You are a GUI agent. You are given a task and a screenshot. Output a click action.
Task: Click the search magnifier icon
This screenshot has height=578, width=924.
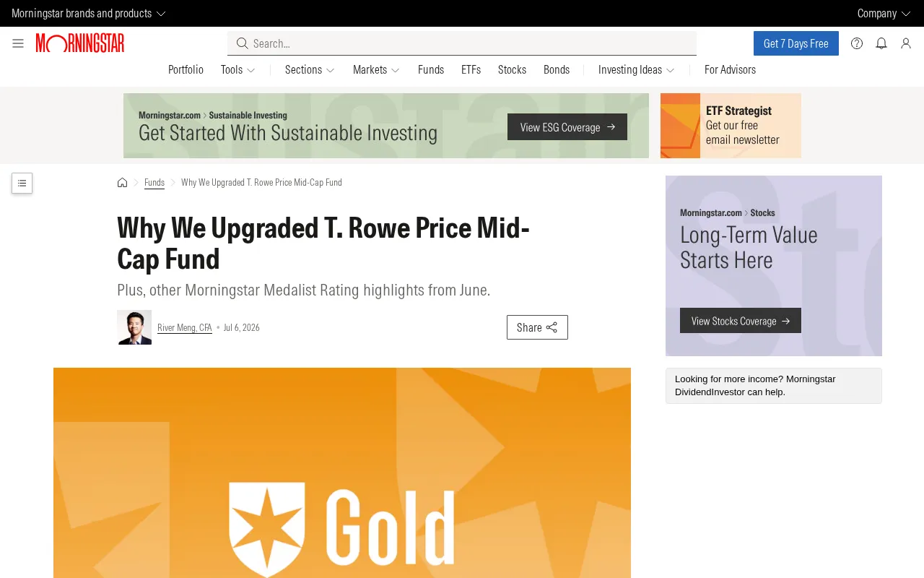[x=243, y=43]
